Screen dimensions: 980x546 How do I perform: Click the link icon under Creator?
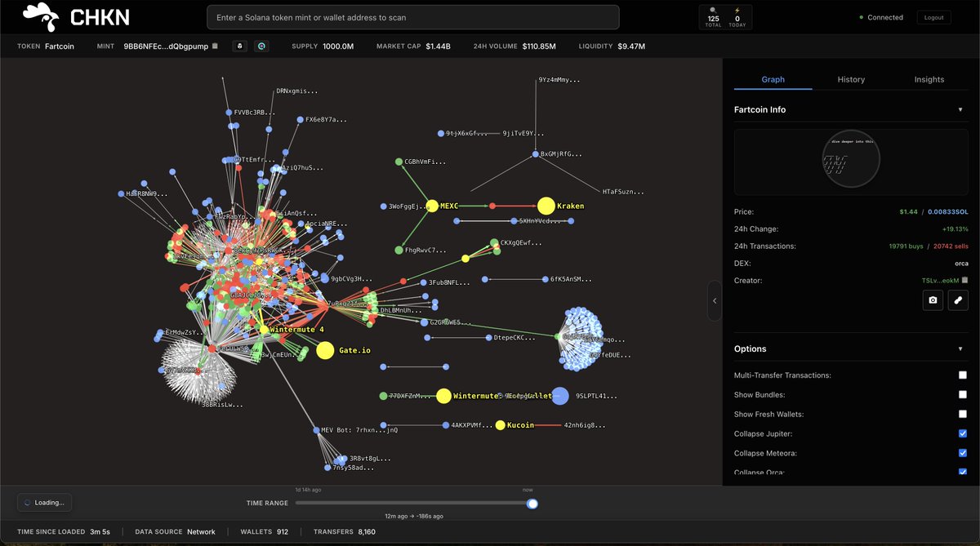point(958,300)
